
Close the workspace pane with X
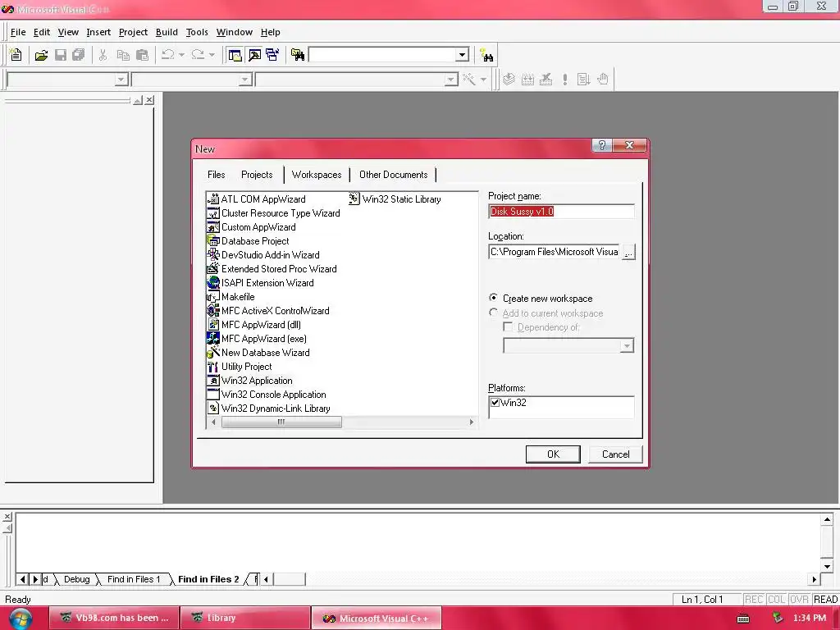[149, 100]
